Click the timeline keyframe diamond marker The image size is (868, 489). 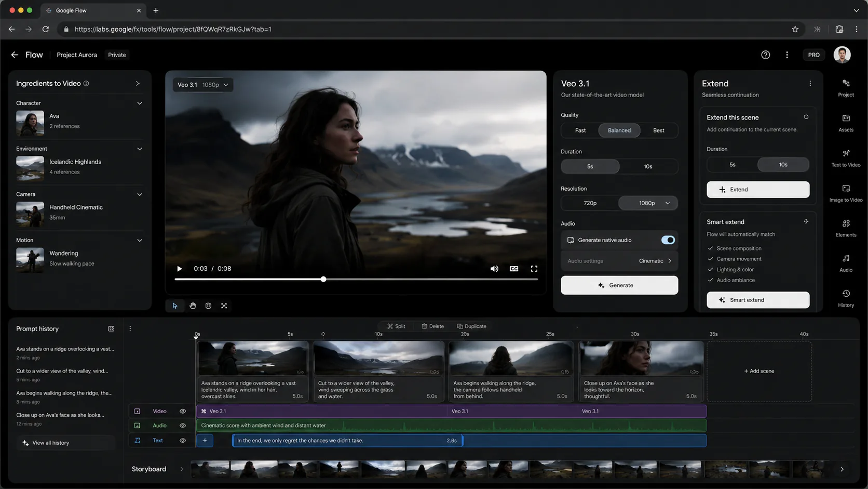point(323,334)
